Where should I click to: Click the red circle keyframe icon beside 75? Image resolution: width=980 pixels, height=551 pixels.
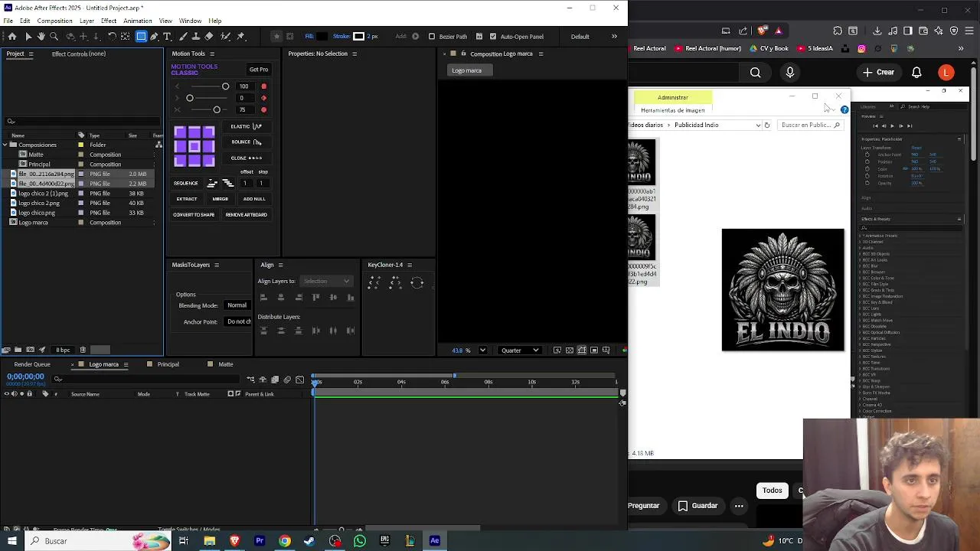tap(264, 109)
